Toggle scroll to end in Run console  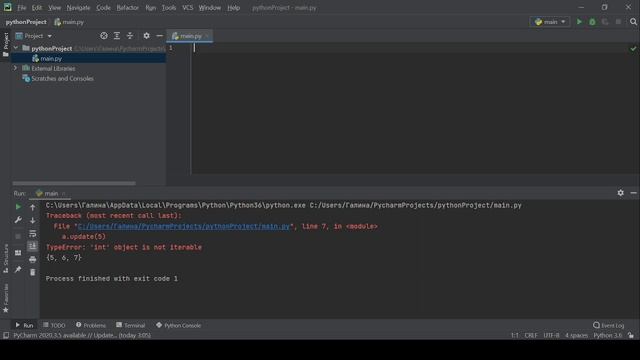click(x=33, y=246)
